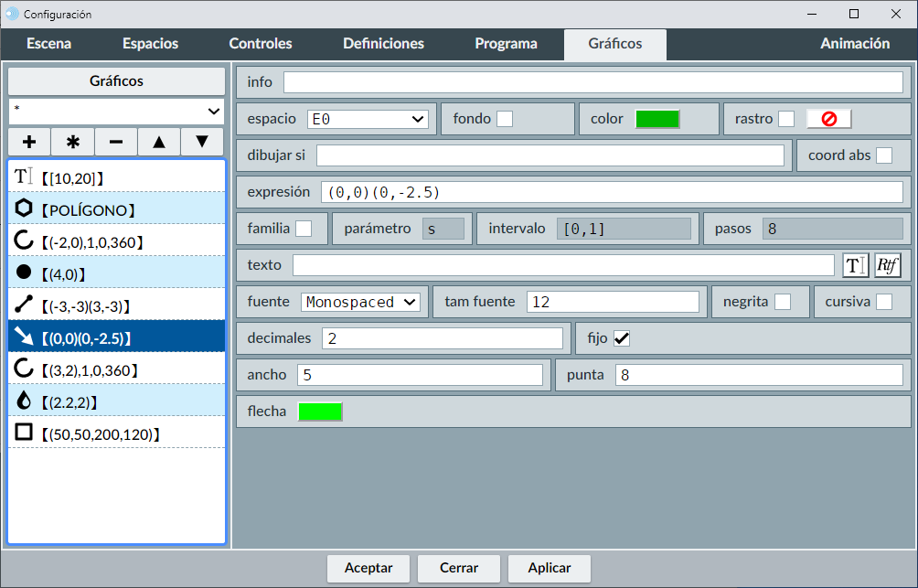Open the graphics filter dropdown showing asterisk
Viewport: 918px width, 588px height.
coord(116,111)
